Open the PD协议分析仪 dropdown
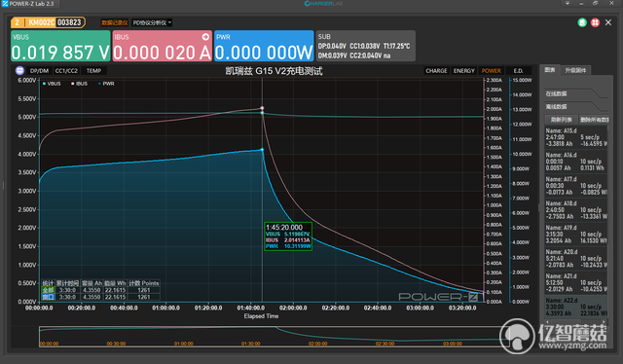The width and height of the screenshot is (623, 364). click(x=152, y=22)
